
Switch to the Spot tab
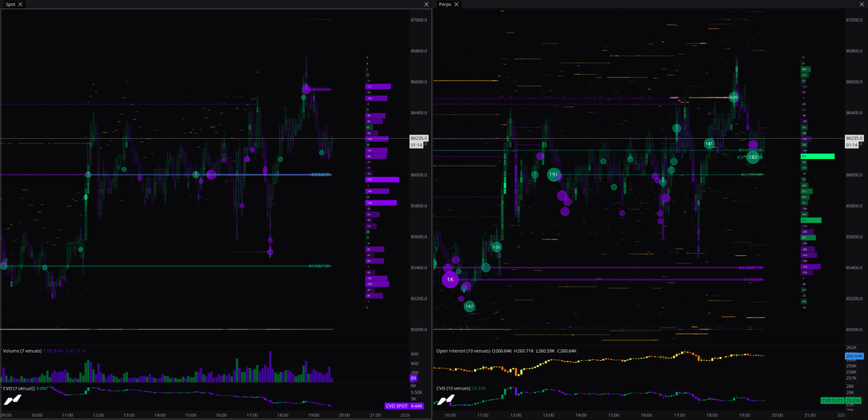coord(10,4)
